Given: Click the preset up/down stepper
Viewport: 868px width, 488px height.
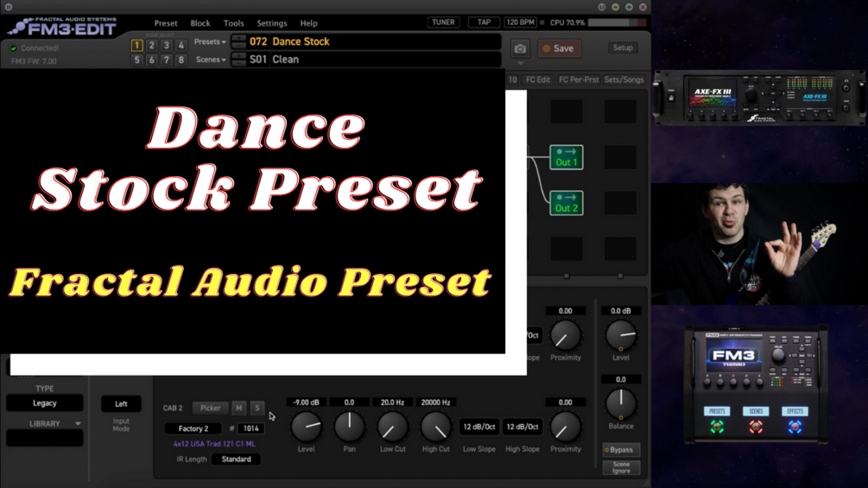Looking at the screenshot, I should click(238, 41).
